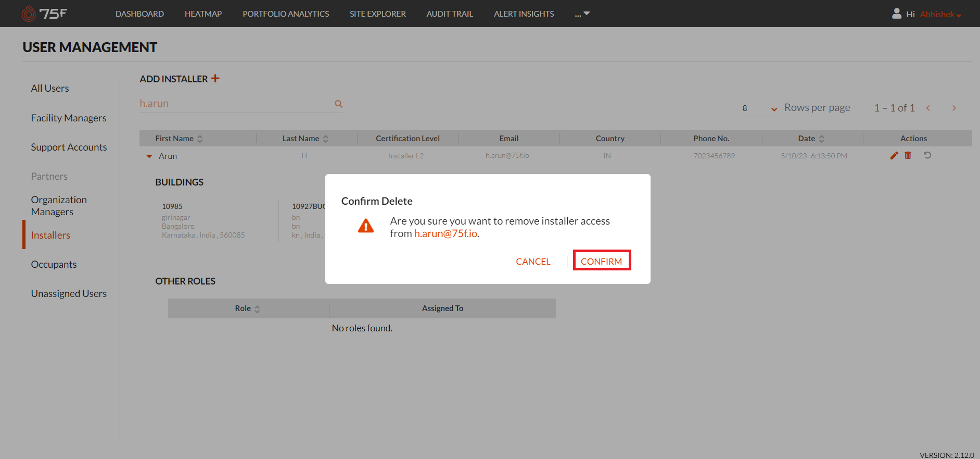Screen dimensions: 980x459
Task: Open Audit Trail
Action: tap(450, 14)
